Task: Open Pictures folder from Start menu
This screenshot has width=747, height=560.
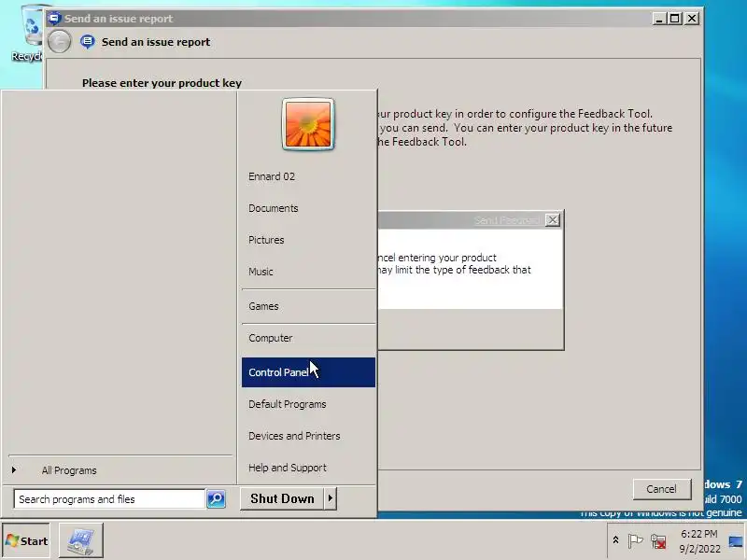Action: (308, 240)
